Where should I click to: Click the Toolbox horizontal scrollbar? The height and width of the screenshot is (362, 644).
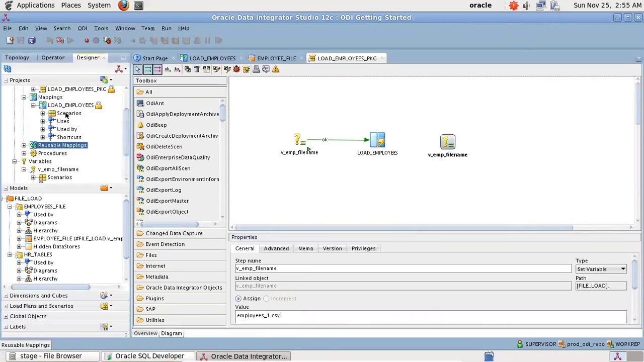[169, 224]
